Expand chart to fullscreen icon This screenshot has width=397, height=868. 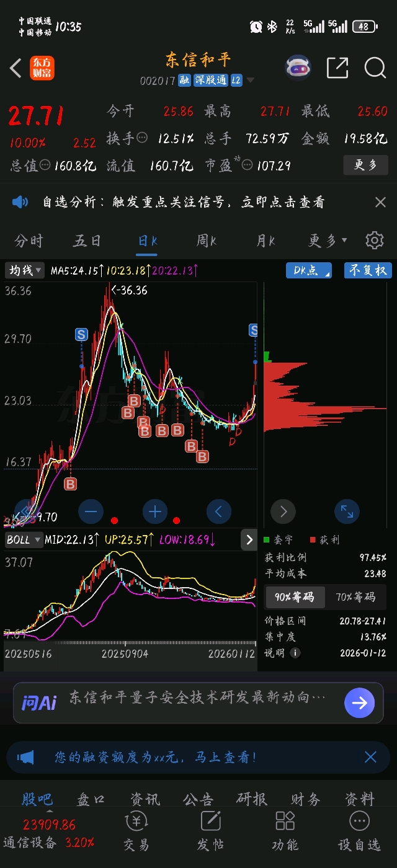[347, 511]
